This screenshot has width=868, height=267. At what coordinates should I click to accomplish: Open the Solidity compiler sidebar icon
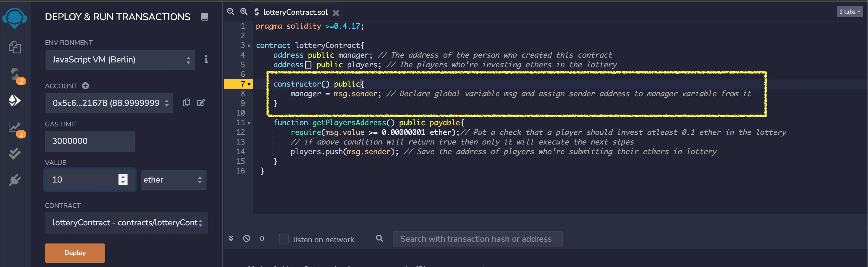tap(15, 74)
